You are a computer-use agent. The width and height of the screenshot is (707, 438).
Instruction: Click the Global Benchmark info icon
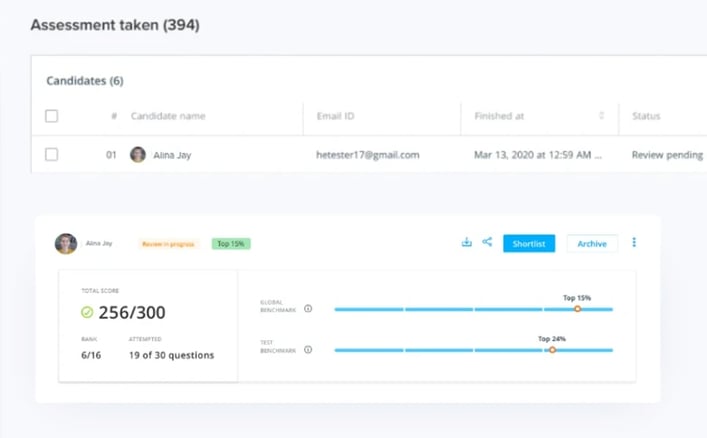(308, 309)
